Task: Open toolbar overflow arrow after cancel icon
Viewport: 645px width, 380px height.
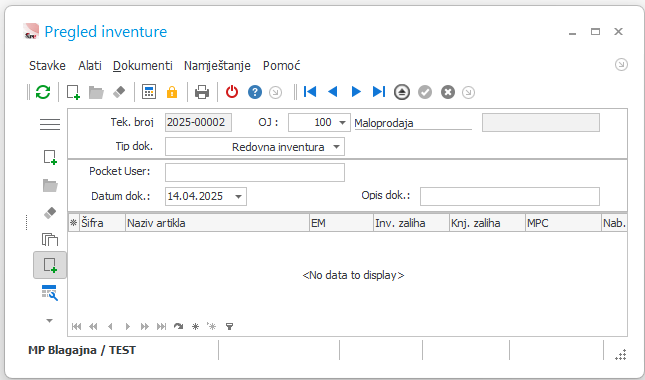Action: coord(469,93)
